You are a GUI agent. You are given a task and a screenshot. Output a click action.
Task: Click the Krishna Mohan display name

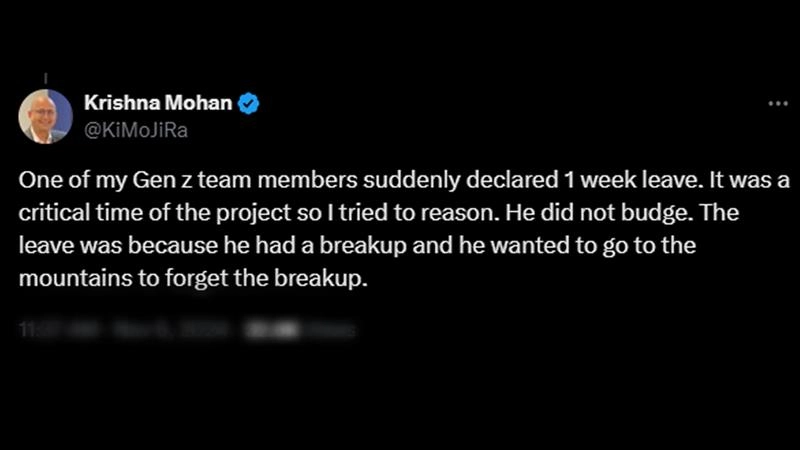(x=157, y=103)
